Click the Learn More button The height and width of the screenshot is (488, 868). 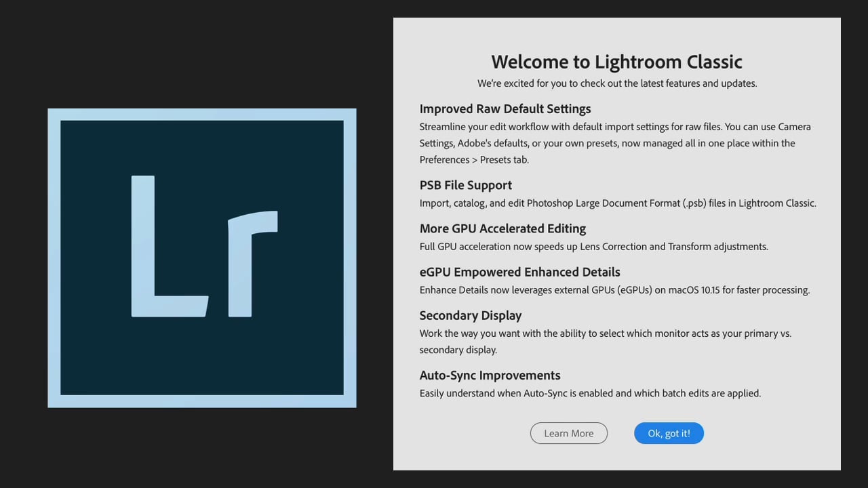pos(568,433)
